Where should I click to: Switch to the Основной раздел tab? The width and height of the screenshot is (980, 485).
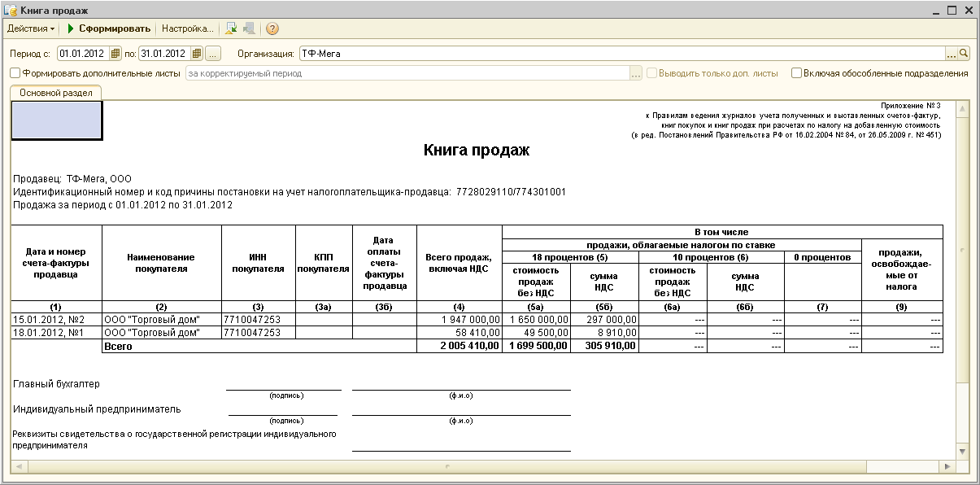[56, 93]
